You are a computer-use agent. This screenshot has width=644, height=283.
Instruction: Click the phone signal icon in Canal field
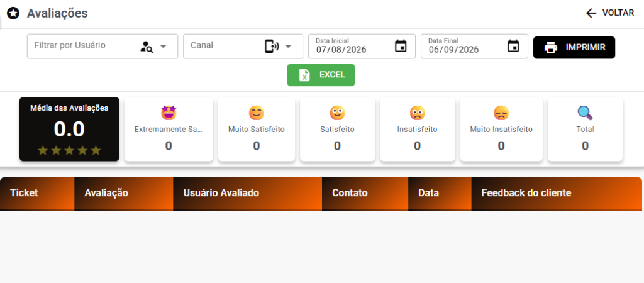pyautogui.click(x=272, y=46)
